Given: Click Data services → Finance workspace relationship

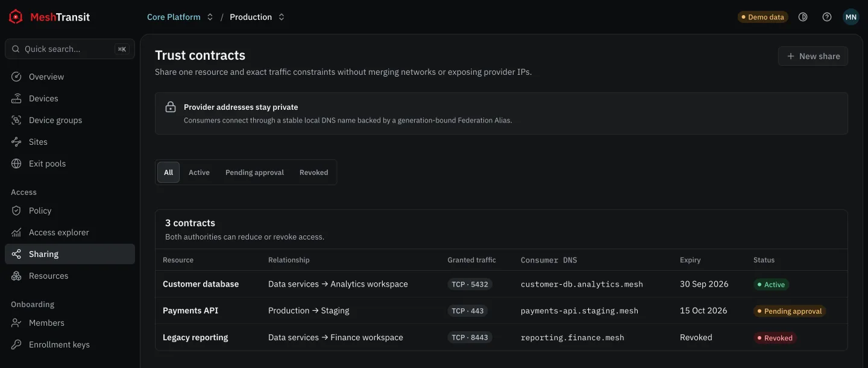Looking at the screenshot, I should click(336, 337).
